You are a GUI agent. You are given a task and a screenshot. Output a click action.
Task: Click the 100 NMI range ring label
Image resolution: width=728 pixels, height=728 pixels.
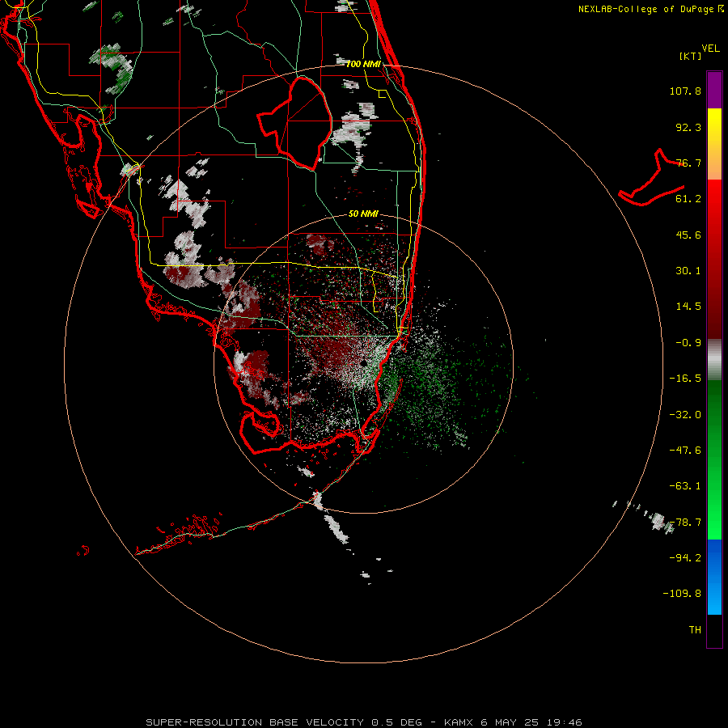pos(363,64)
